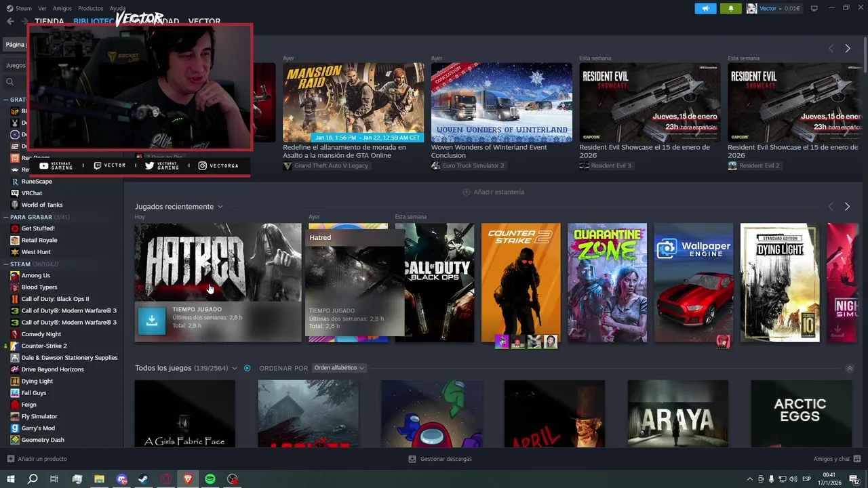Click the library vertical scrollbar

[865, 54]
